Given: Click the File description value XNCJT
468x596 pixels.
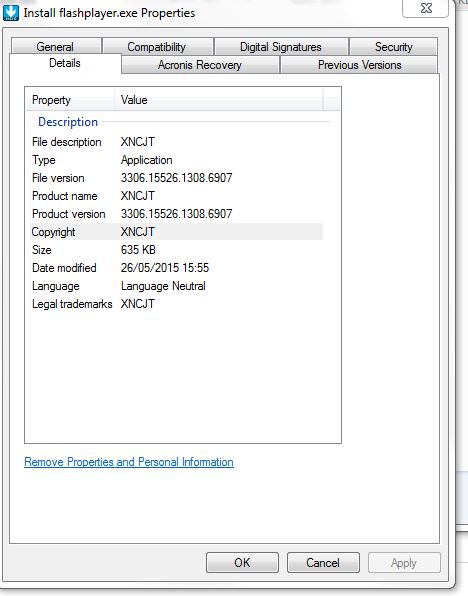Looking at the screenshot, I should point(138,142).
